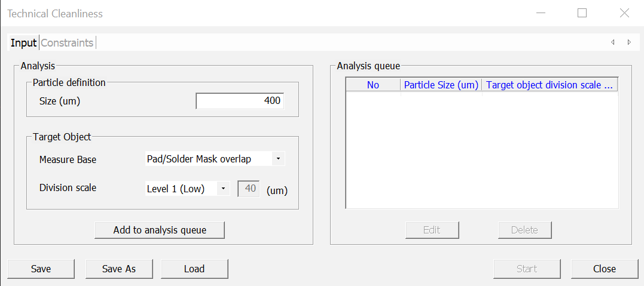Delete the selected queue entry
The height and width of the screenshot is (286, 644).
524,230
